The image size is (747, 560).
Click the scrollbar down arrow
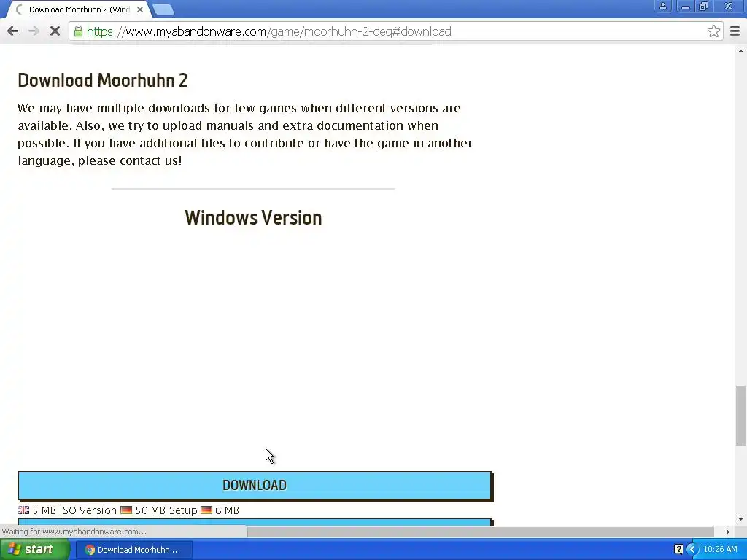click(x=740, y=519)
